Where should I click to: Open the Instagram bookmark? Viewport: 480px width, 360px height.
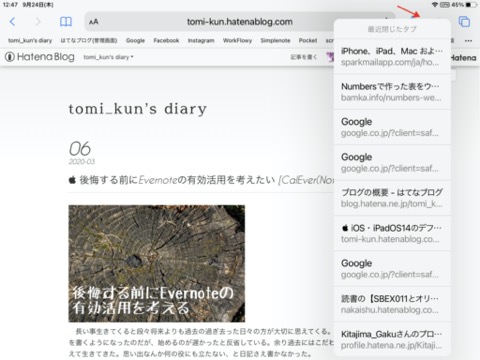(201, 41)
